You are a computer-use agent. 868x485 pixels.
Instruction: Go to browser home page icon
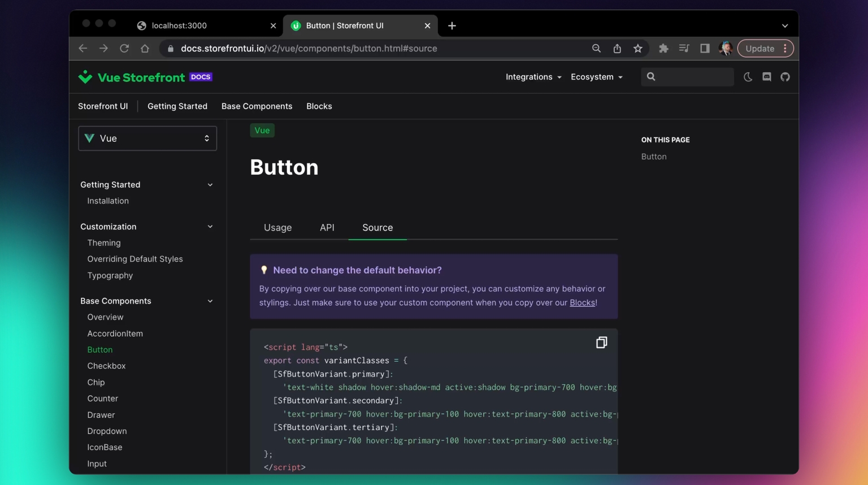(145, 49)
